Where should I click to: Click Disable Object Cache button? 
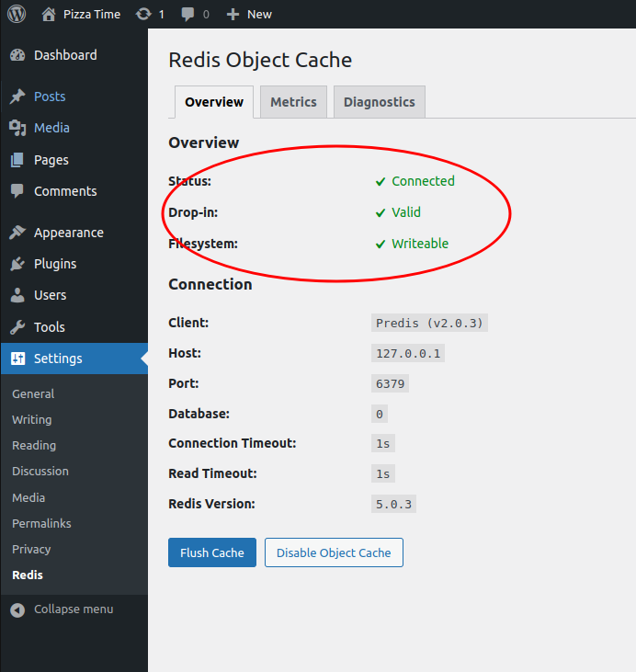(334, 552)
